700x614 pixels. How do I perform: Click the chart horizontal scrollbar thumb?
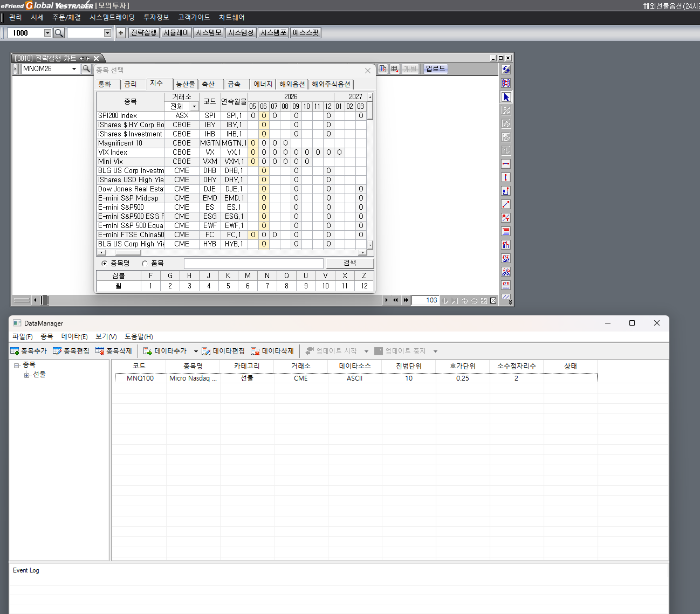pyautogui.click(x=45, y=300)
